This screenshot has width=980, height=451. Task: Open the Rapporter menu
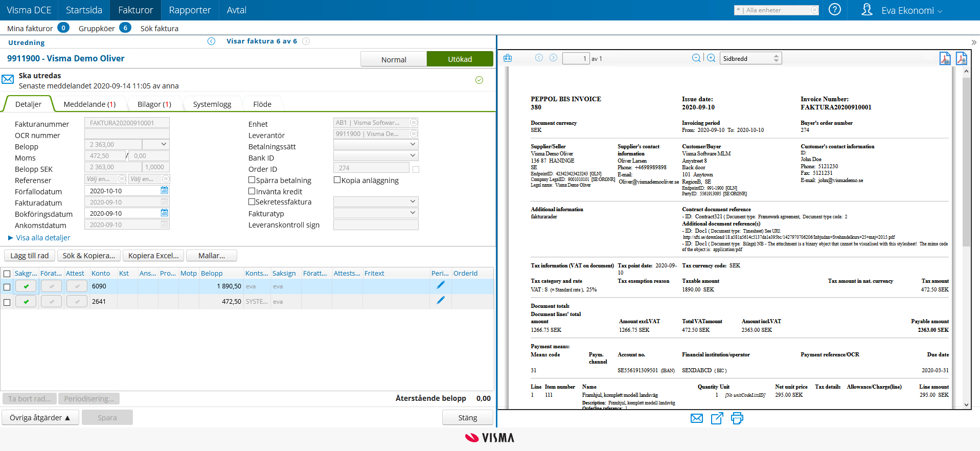tap(190, 10)
